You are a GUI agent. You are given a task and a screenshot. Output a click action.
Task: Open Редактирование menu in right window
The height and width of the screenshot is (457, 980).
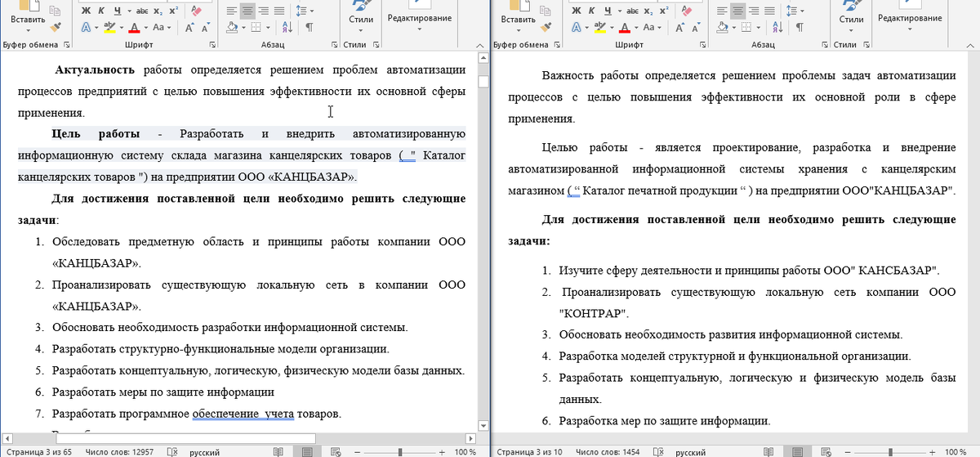coord(909,18)
